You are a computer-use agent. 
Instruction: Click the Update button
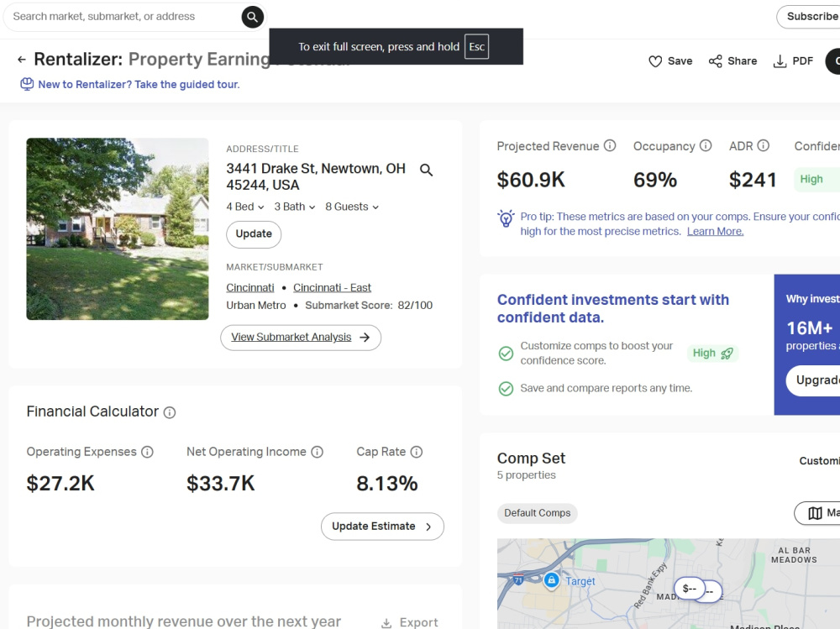254,234
